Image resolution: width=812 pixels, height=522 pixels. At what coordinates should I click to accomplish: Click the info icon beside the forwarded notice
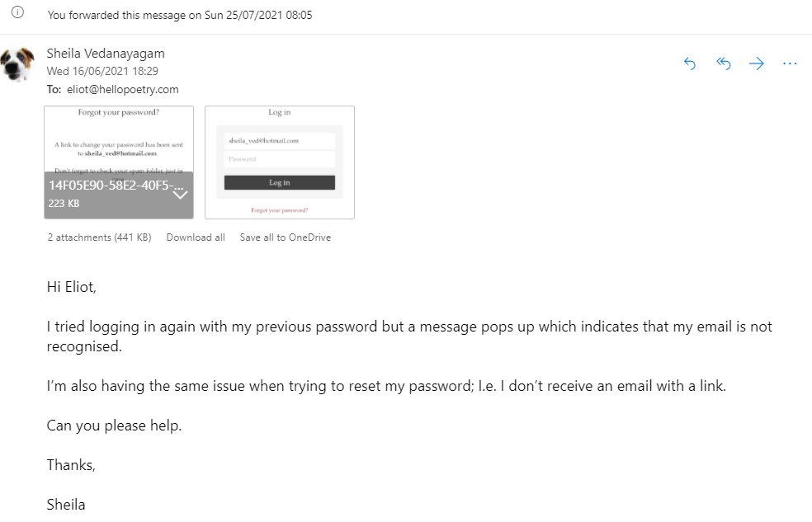[x=17, y=12]
